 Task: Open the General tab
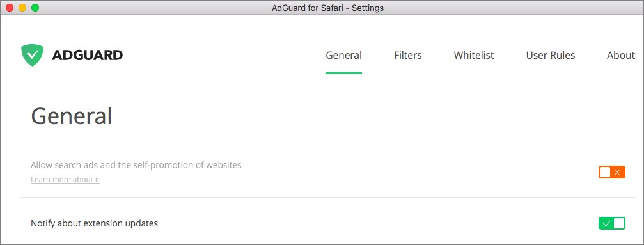[344, 55]
